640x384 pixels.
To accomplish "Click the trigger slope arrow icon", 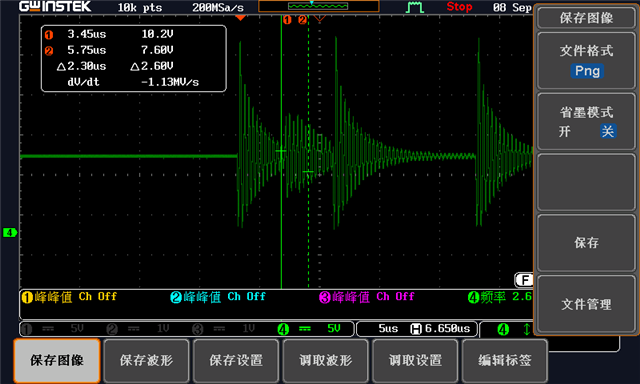I will coord(527,329).
